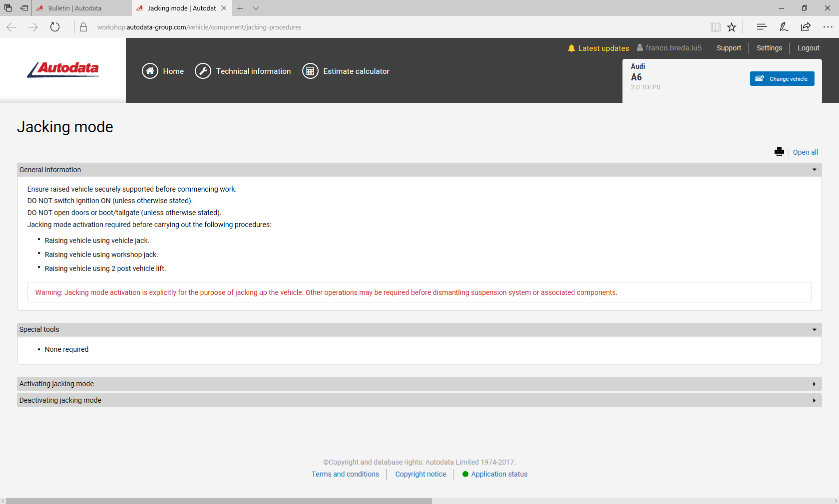Viewport: 839px width, 504px height.
Task: Open the browser Hub icon
Action: [762, 27]
